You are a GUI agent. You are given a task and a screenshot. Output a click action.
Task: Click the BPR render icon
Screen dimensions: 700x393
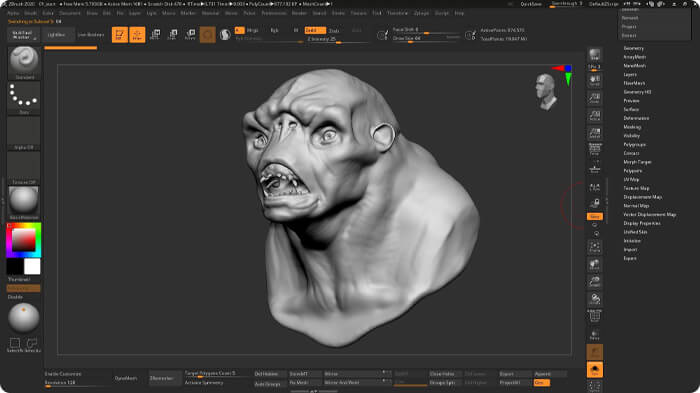click(595, 55)
